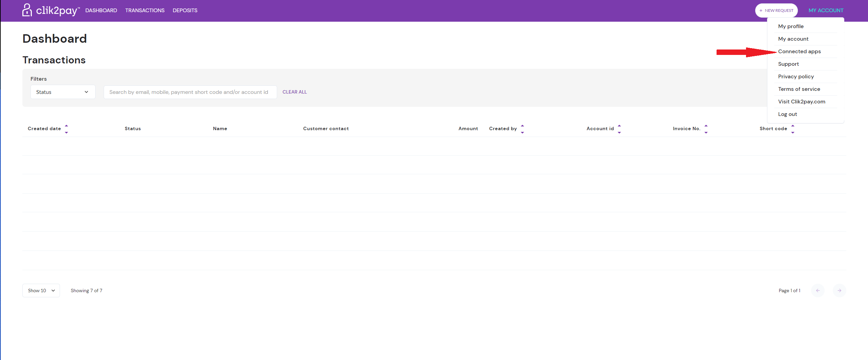
Task: Choose Support in the account menu
Action: [x=788, y=64]
